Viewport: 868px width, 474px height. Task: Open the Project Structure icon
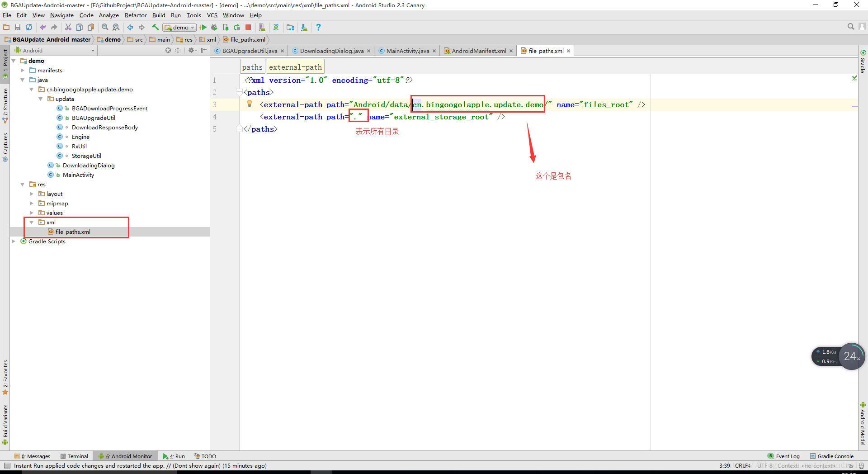coord(290,27)
